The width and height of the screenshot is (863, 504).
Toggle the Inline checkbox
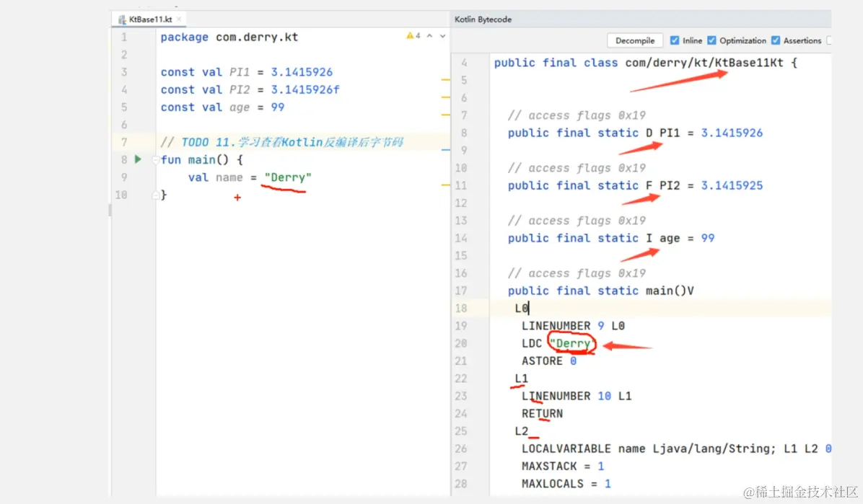pos(675,40)
